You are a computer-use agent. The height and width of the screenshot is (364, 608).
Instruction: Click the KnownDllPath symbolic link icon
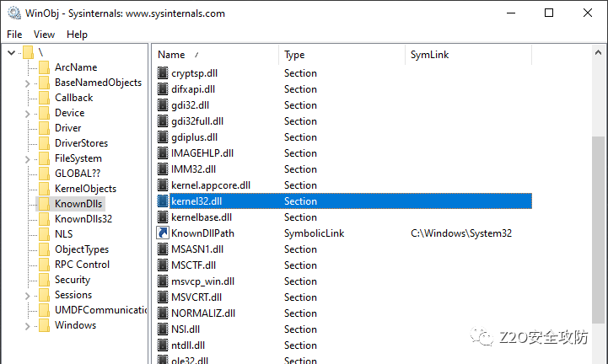pyautogui.click(x=164, y=233)
